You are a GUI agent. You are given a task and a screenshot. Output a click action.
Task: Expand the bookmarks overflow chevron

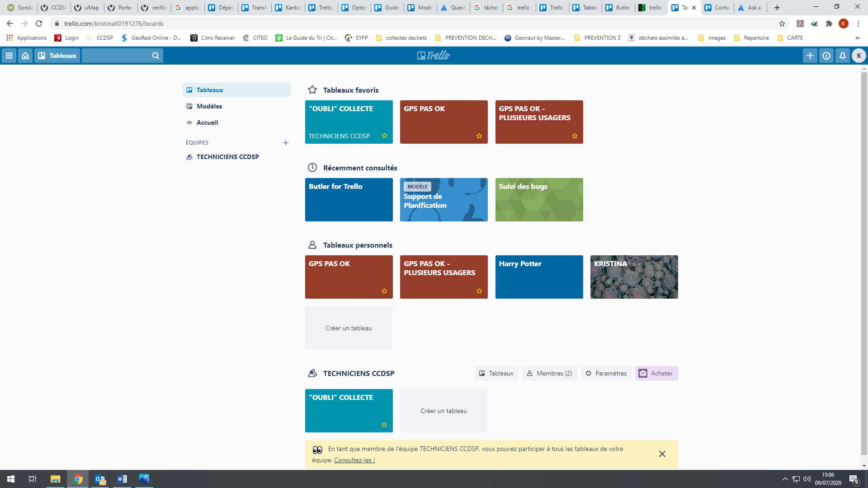pos(858,38)
